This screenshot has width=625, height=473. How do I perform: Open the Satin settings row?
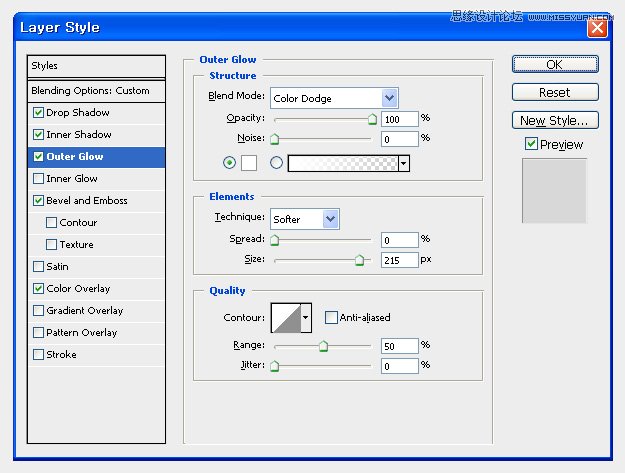[x=96, y=267]
